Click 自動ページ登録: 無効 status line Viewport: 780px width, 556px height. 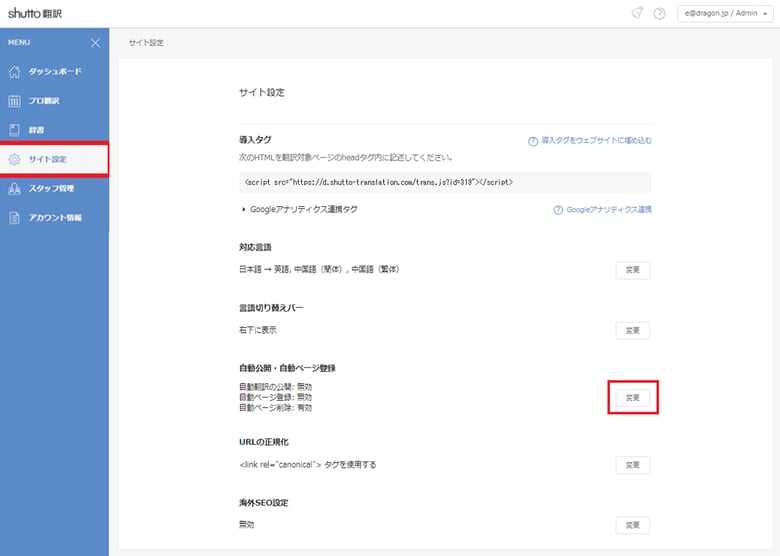pyautogui.click(x=276, y=397)
